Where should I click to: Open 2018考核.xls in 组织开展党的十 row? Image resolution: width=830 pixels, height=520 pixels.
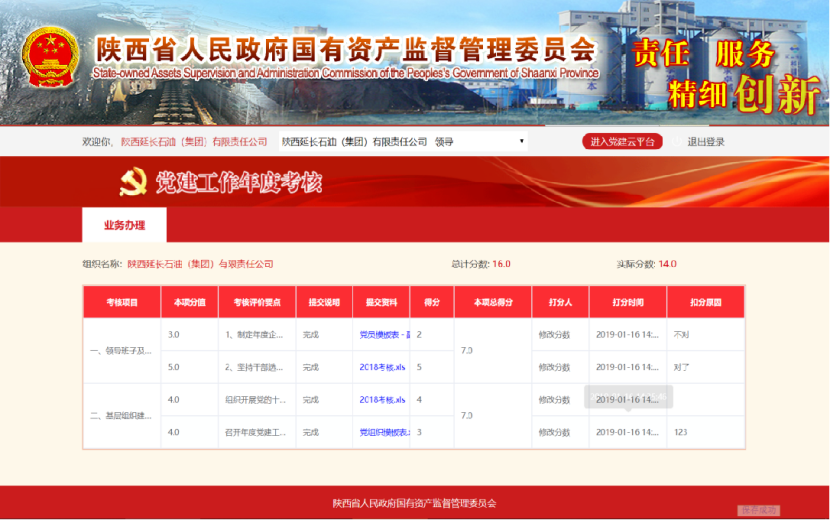382,400
